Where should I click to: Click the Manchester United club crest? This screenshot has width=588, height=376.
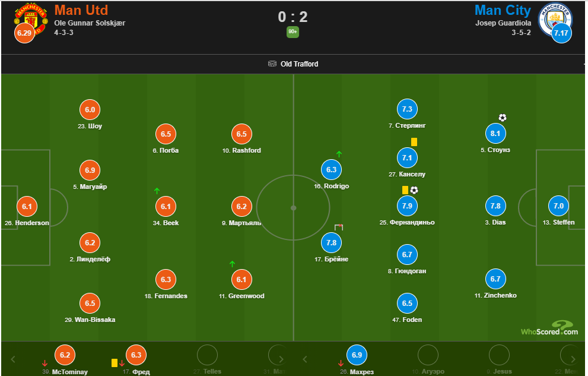click(x=31, y=18)
